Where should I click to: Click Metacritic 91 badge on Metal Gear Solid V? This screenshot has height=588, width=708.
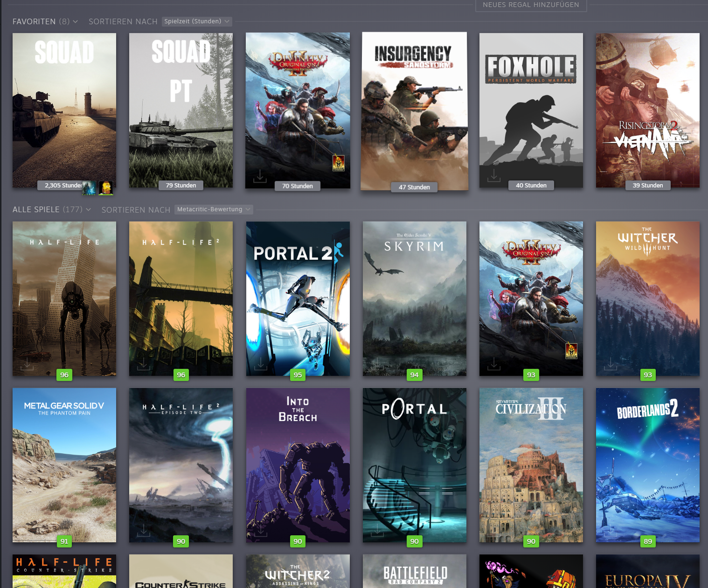[64, 541]
